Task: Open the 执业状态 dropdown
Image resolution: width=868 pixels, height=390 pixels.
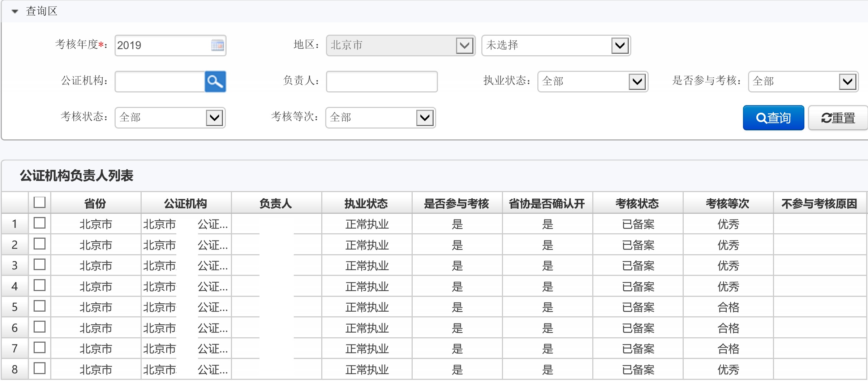Action: (637, 82)
